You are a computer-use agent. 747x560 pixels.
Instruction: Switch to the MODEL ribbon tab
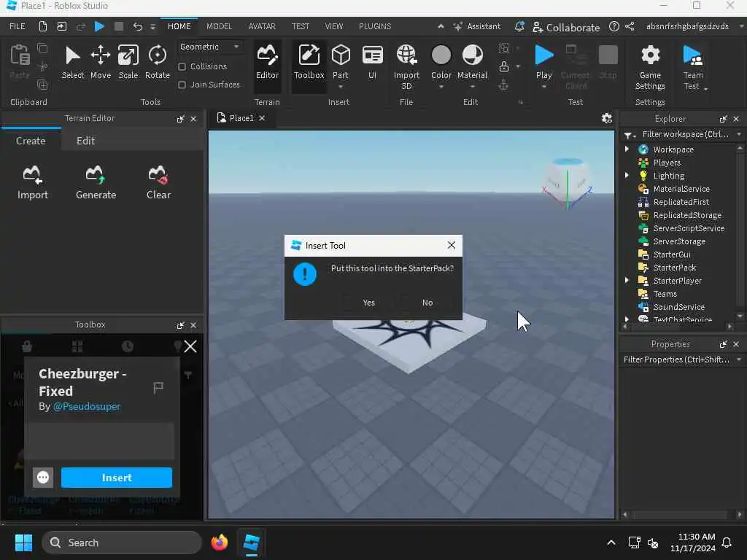[219, 27]
